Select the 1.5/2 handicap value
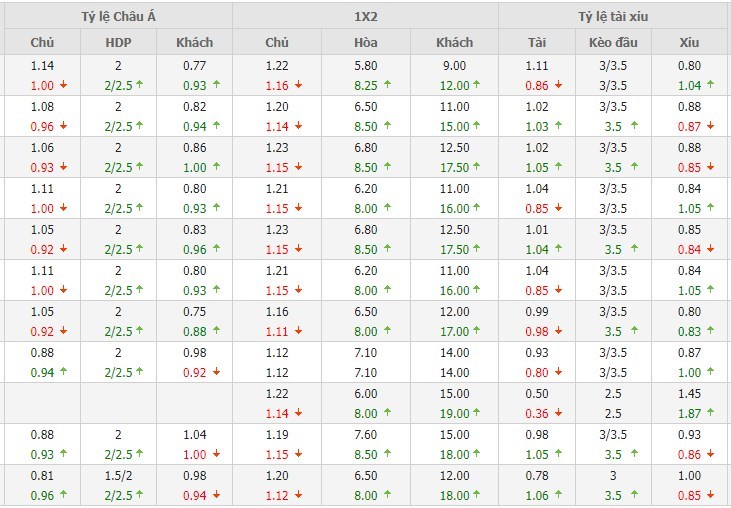 (118, 477)
